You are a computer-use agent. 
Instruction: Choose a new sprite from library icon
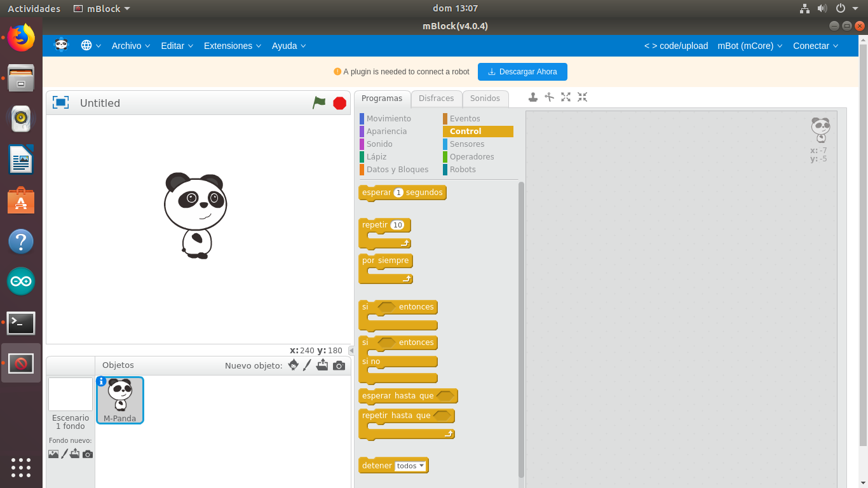(293, 365)
